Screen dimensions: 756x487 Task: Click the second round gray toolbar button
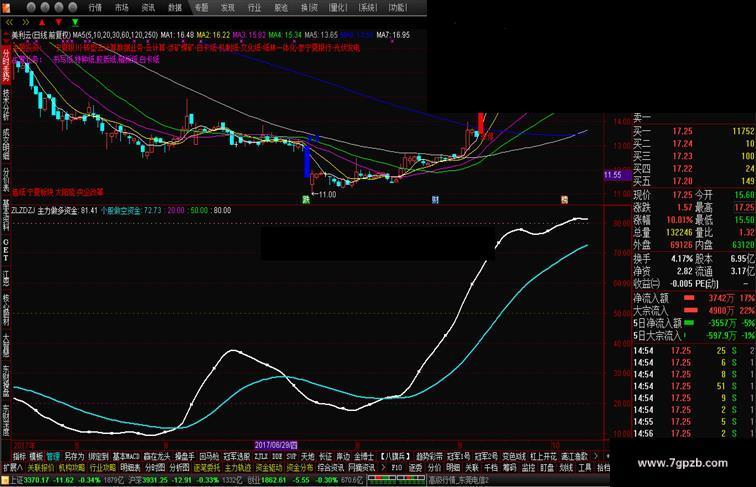[45, 7]
